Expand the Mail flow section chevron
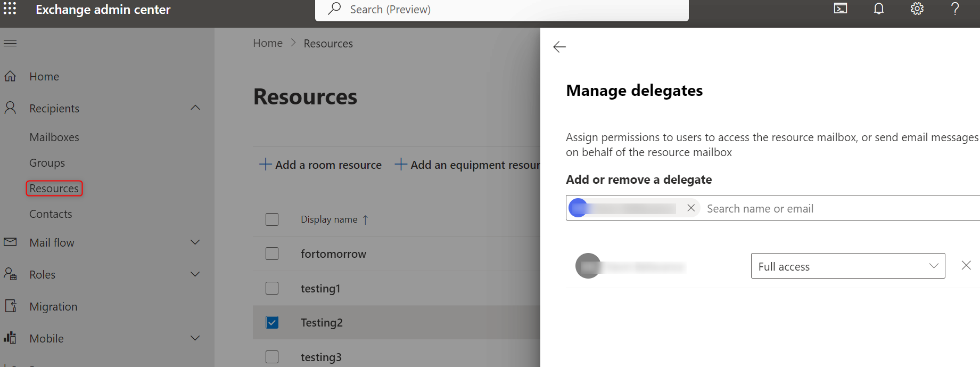Image resolution: width=980 pixels, height=367 pixels. 195,242
